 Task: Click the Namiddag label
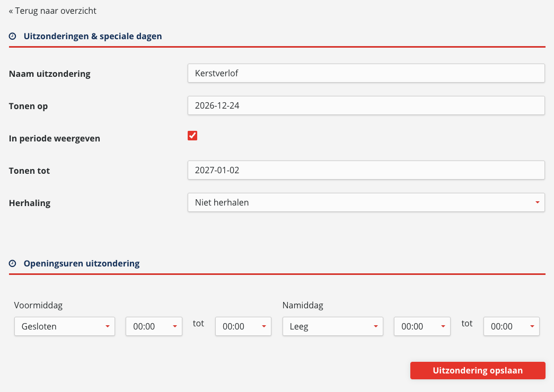coord(303,305)
